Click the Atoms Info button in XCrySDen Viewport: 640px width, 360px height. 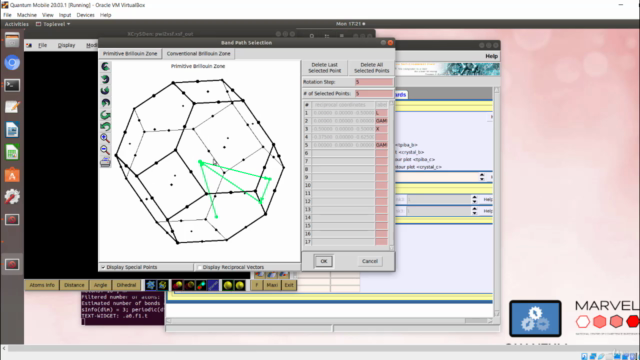pyautogui.click(x=42, y=285)
